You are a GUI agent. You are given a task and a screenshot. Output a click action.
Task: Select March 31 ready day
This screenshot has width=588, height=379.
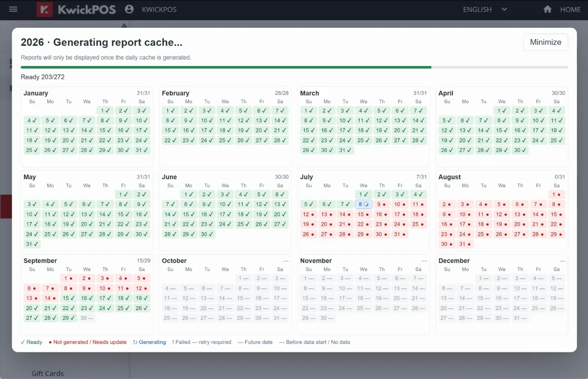[x=345, y=150]
